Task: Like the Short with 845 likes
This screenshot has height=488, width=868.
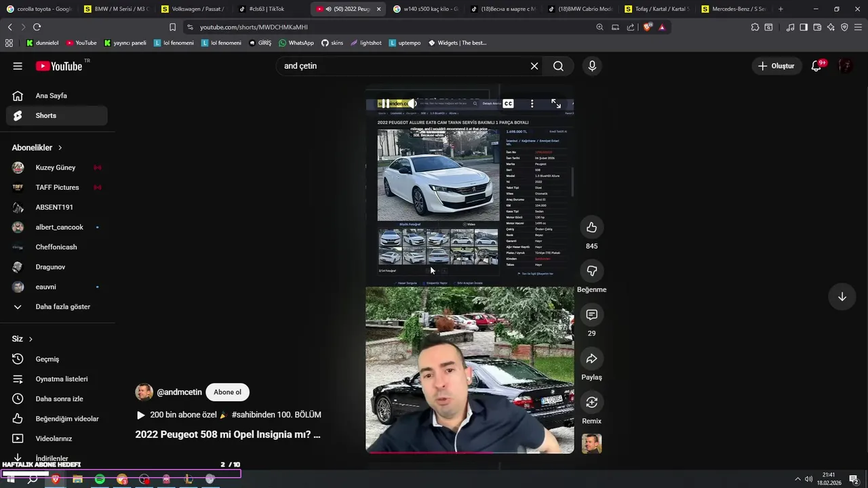Action: 591,227
